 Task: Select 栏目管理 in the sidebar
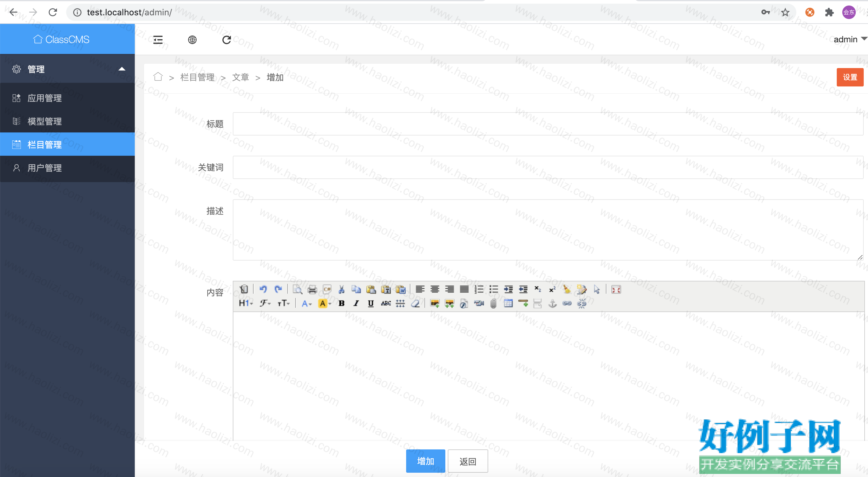coord(67,144)
